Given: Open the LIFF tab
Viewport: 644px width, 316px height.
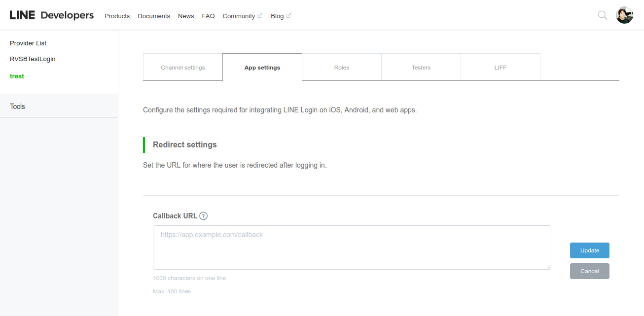Looking at the screenshot, I should tap(501, 68).
